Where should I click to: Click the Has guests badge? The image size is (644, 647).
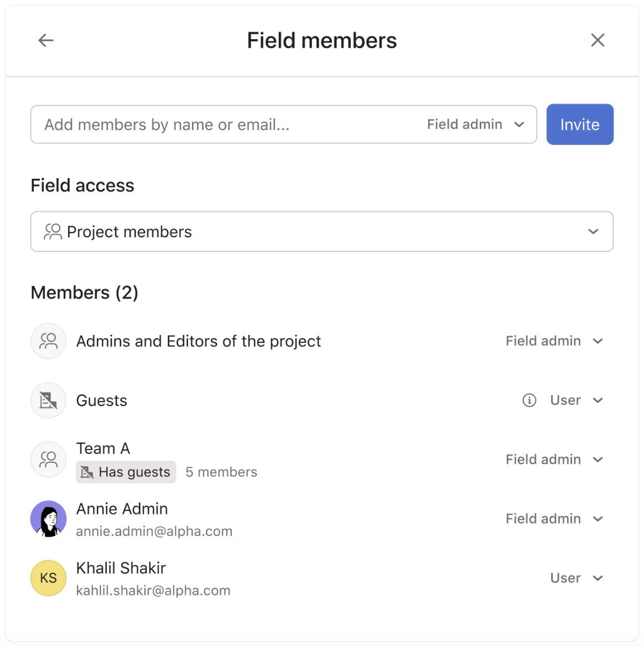(x=126, y=472)
